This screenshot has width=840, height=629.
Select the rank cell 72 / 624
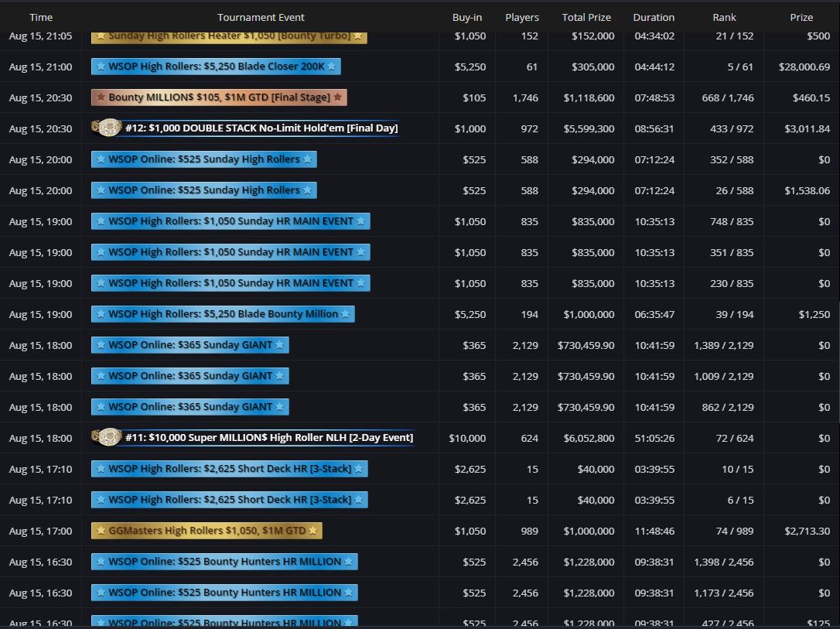(x=735, y=438)
